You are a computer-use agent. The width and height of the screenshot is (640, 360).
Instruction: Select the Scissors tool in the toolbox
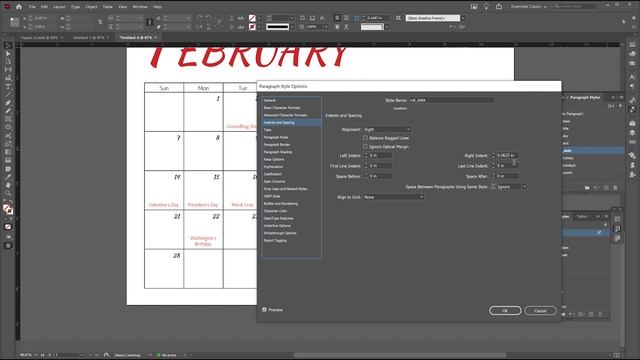coord(8,136)
